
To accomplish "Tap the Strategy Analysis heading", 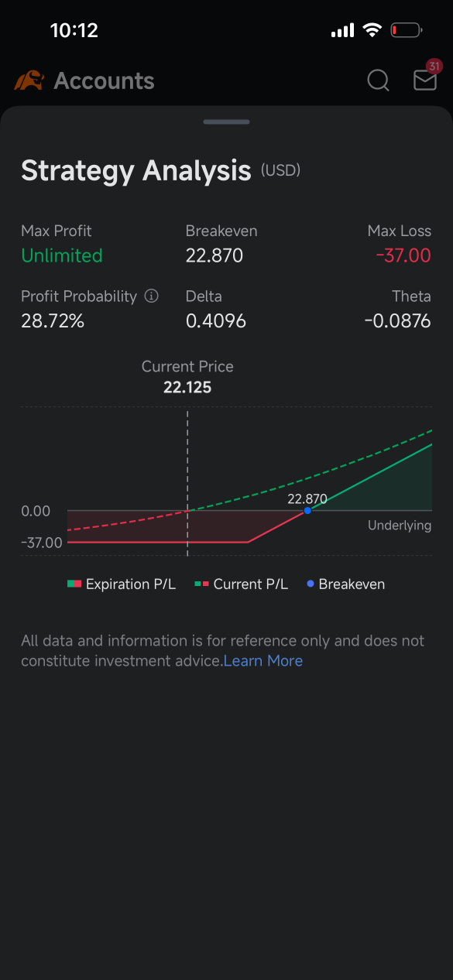I will pos(136,170).
